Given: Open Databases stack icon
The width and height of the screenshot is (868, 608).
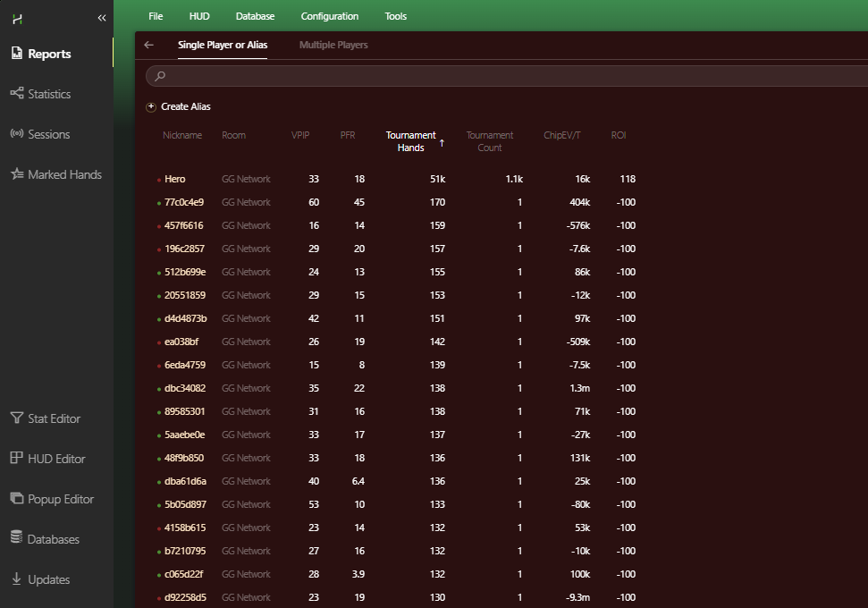Looking at the screenshot, I should (17, 536).
